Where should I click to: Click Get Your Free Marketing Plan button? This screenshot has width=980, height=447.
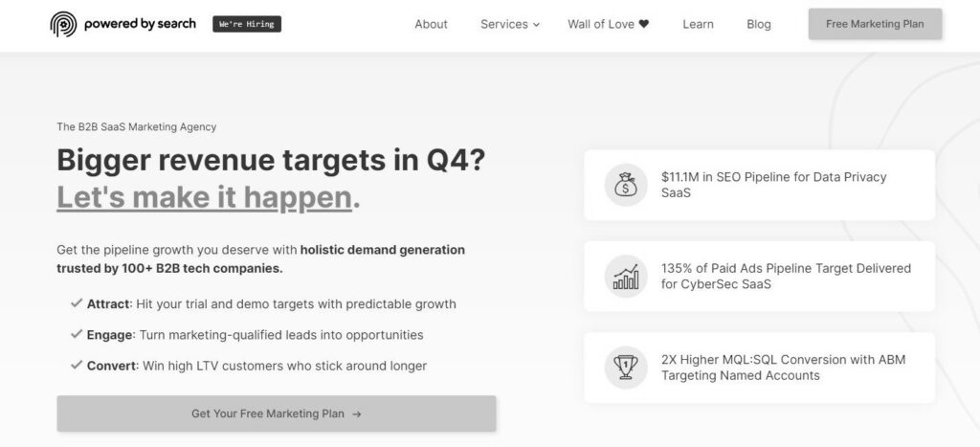click(277, 413)
